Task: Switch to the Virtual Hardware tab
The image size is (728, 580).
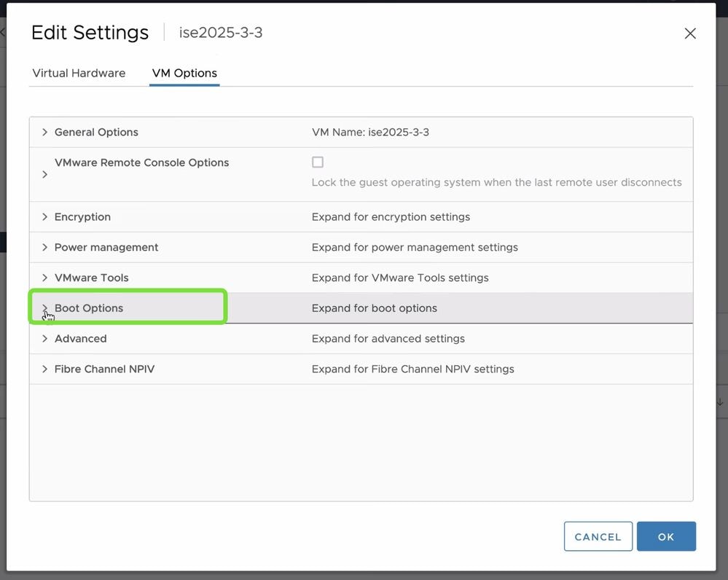Action: (x=79, y=73)
